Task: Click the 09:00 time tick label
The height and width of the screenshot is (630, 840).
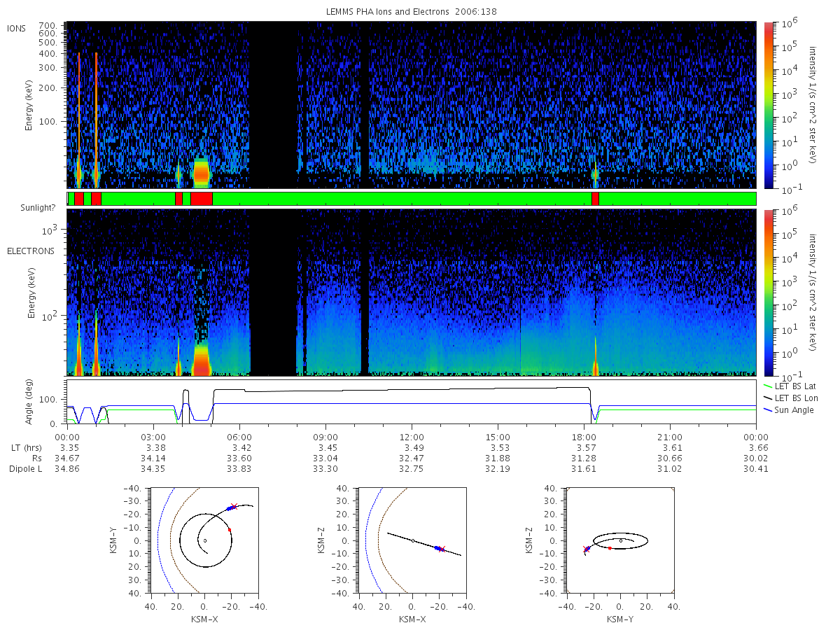Action: click(325, 436)
